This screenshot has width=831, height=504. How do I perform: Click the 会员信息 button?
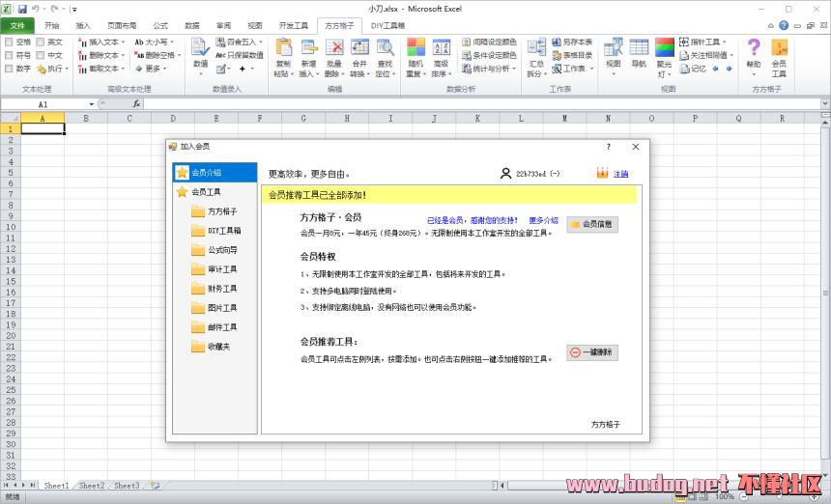click(591, 224)
